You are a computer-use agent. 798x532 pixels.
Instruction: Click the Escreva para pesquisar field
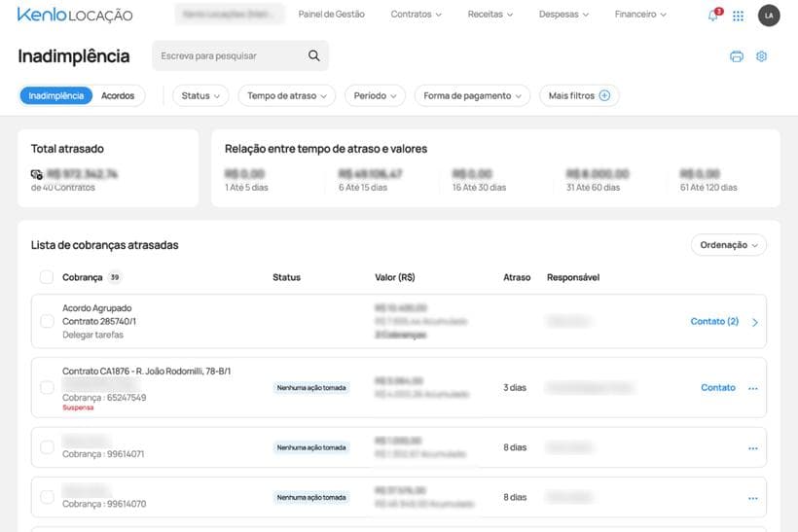(240, 55)
